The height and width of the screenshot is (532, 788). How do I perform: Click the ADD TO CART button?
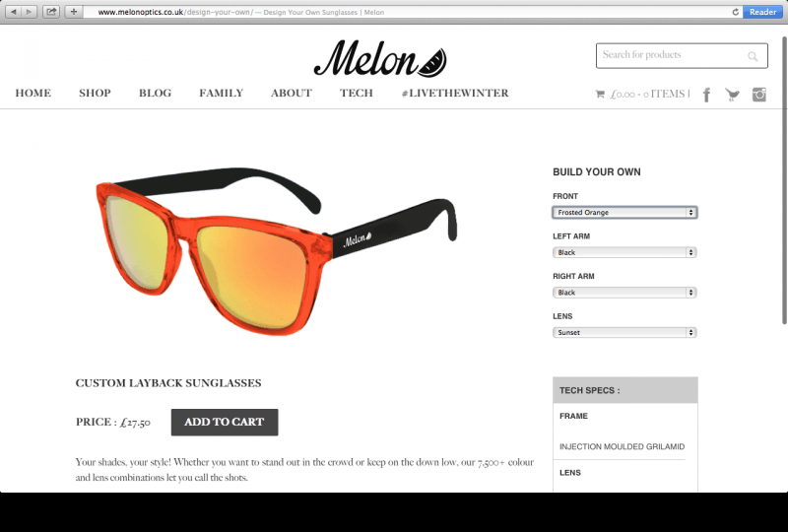click(225, 422)
